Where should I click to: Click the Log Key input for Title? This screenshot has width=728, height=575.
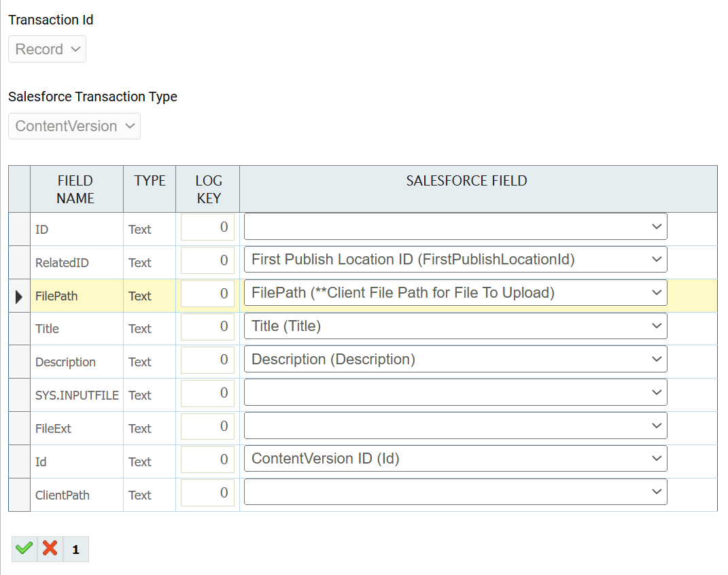(x=207, y=326)
